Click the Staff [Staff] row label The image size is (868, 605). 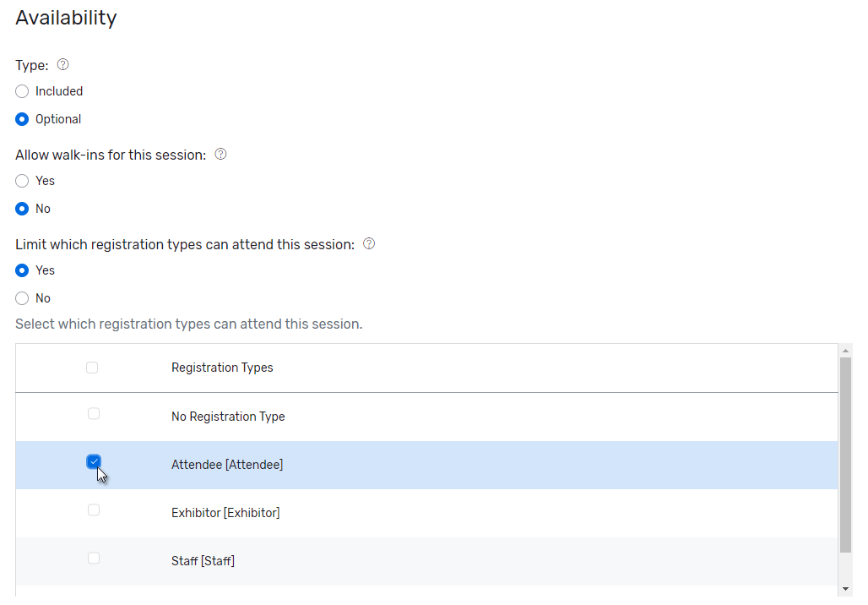(x=203, y=561)
